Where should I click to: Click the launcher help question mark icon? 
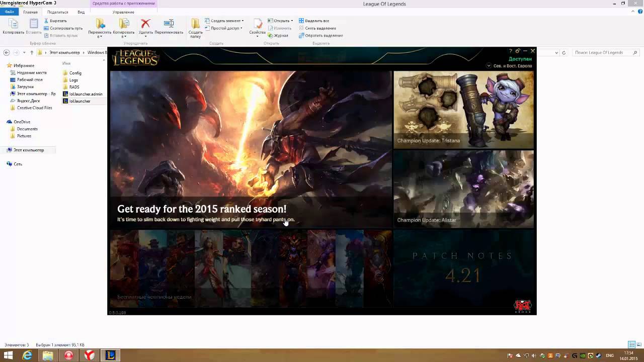pos(510,51)
